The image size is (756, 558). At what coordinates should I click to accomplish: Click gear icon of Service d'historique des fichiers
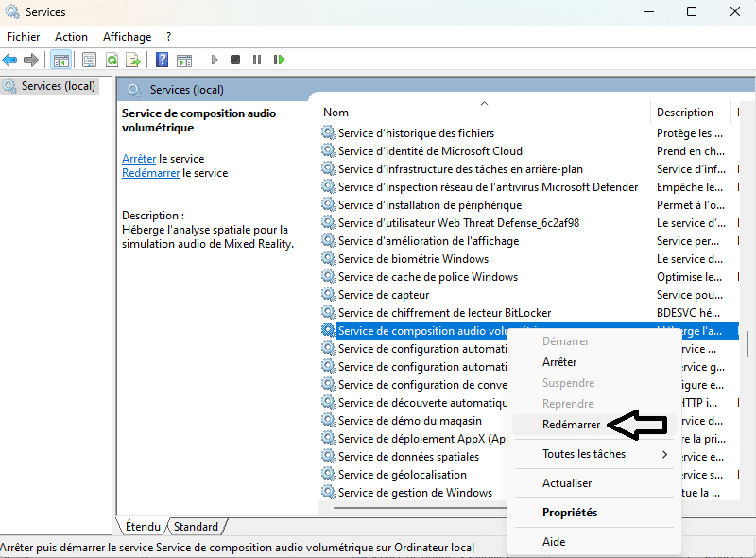coord(328,132)
